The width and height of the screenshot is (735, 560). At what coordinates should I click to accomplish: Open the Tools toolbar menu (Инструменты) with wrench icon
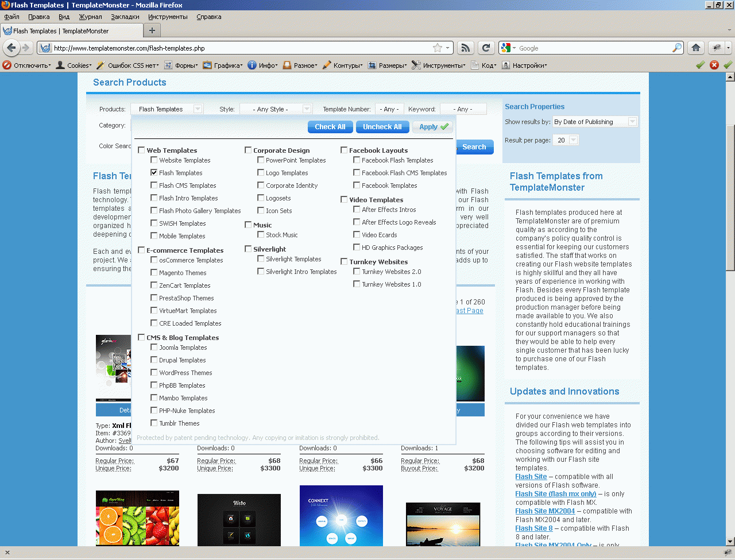tap(439, 65)
